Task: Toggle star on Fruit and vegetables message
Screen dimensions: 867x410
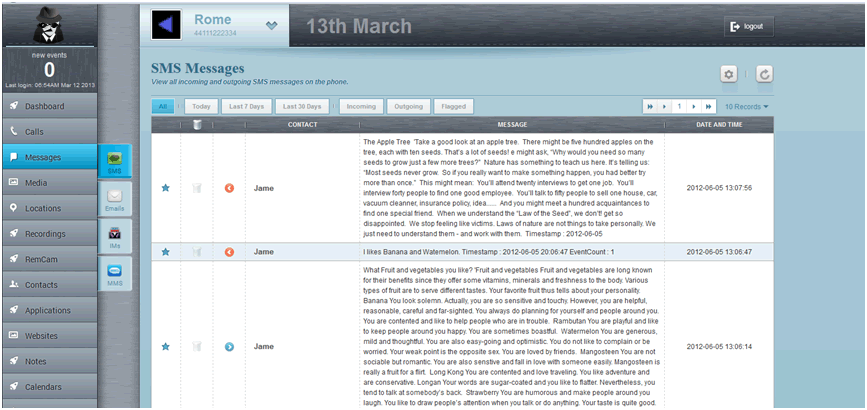Action: 166,346
